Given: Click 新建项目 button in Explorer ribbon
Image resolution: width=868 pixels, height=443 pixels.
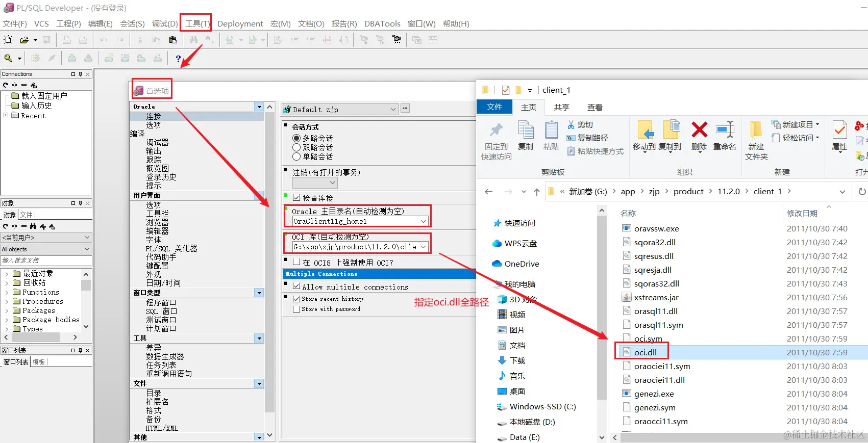Looking at the screenshot, I should click(795, 124).
